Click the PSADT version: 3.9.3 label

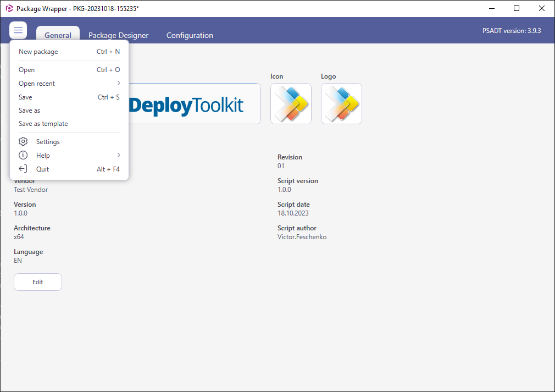coord(512,31)
